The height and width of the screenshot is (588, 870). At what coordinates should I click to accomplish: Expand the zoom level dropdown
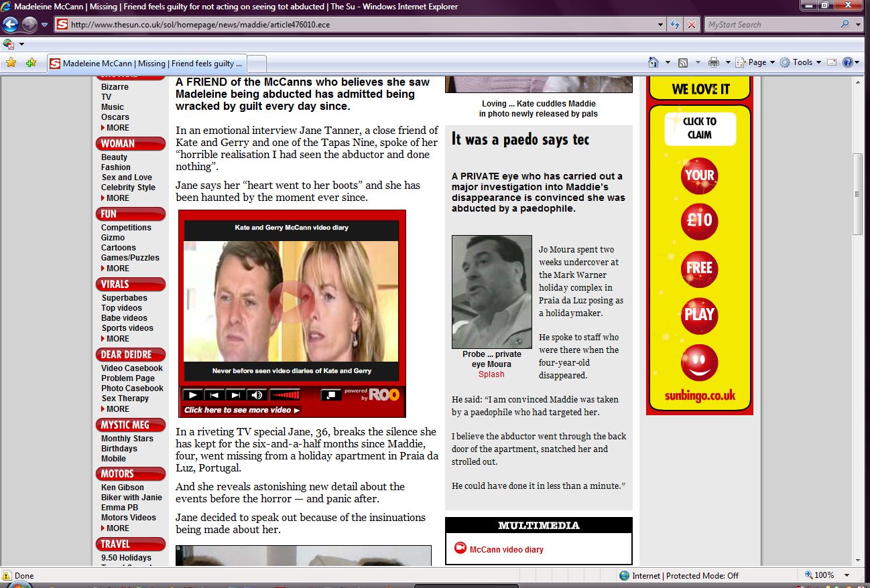click(848, 575)
